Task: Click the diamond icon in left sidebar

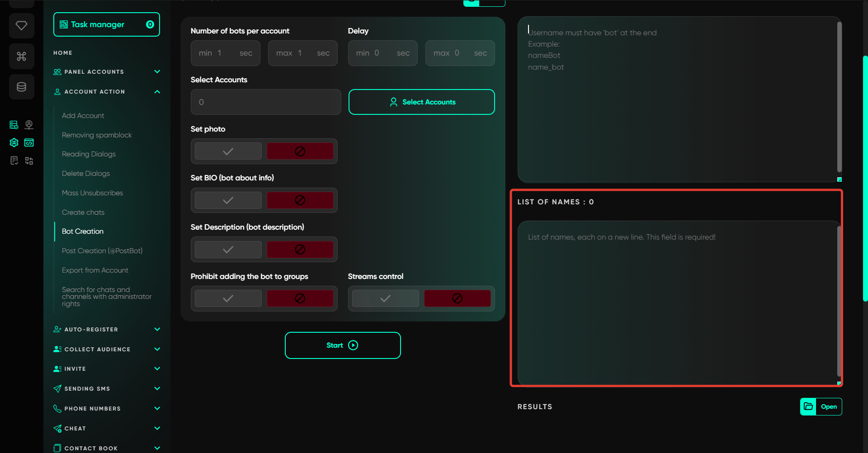Action: point(21,26)
